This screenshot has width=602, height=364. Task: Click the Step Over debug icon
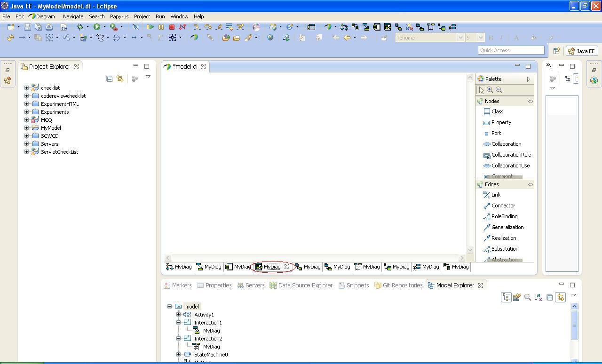pyautogui.click(x=208, y=27)
